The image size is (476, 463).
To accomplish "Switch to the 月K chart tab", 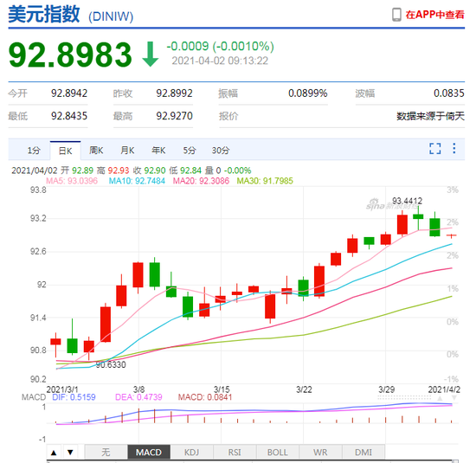I will click(127, 151).
